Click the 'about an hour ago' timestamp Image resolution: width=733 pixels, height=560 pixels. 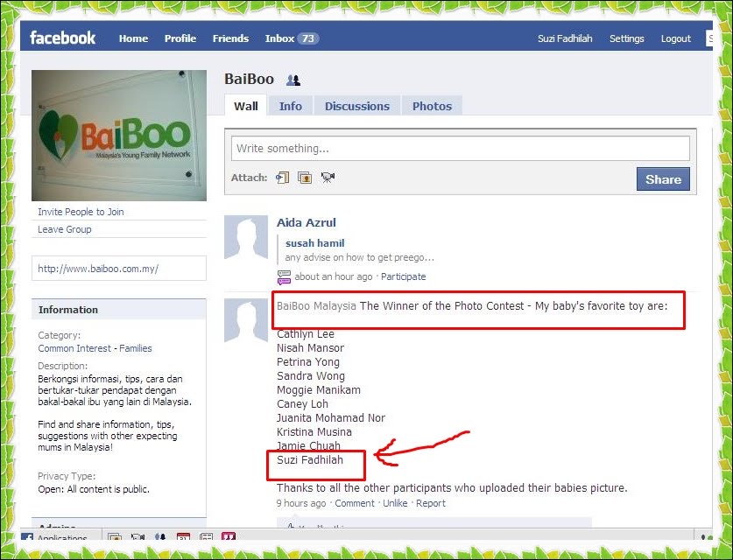(334, 276)
